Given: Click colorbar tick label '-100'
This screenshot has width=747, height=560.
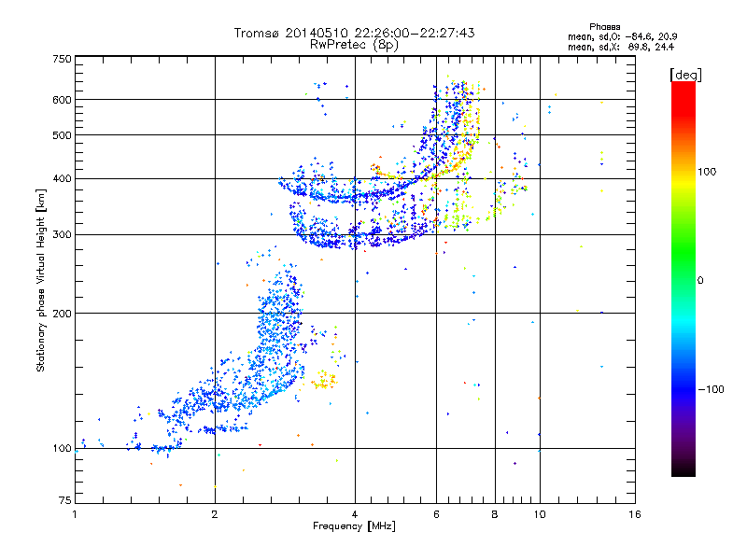Looking at the screenshot, I should (x=711, y=389).
